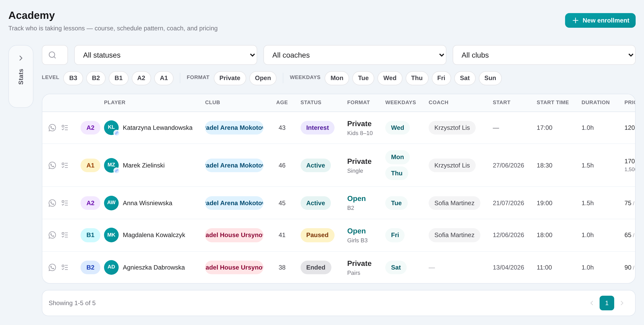Open checklist icon for Marek Zielinski
Image resolution: width=644 pixels, height=325 pixels.
(x=65, y=165)
